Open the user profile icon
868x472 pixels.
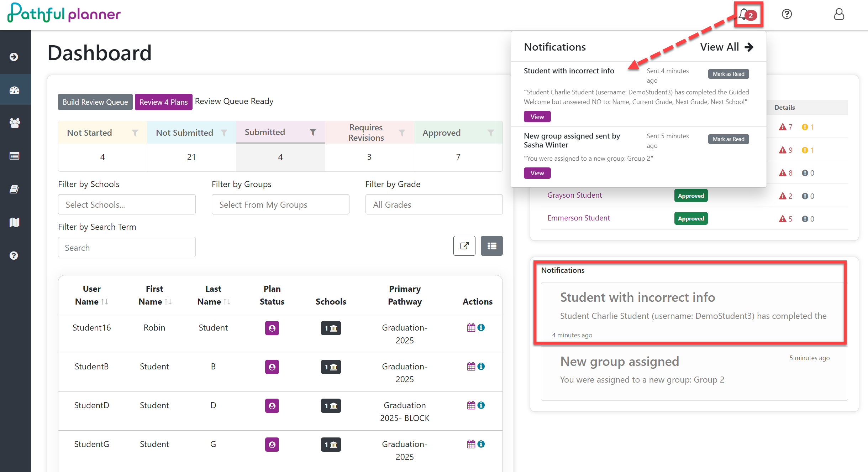coord(839,14)
